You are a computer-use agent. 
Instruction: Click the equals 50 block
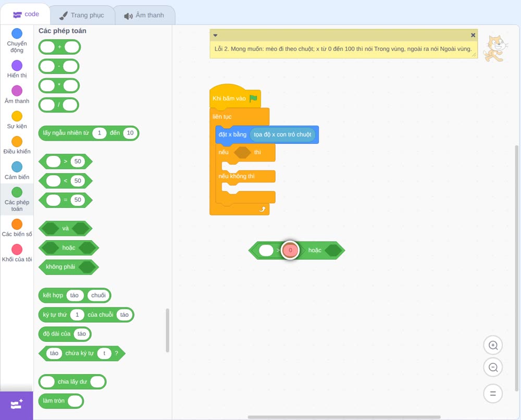click(x=66, y=200)
